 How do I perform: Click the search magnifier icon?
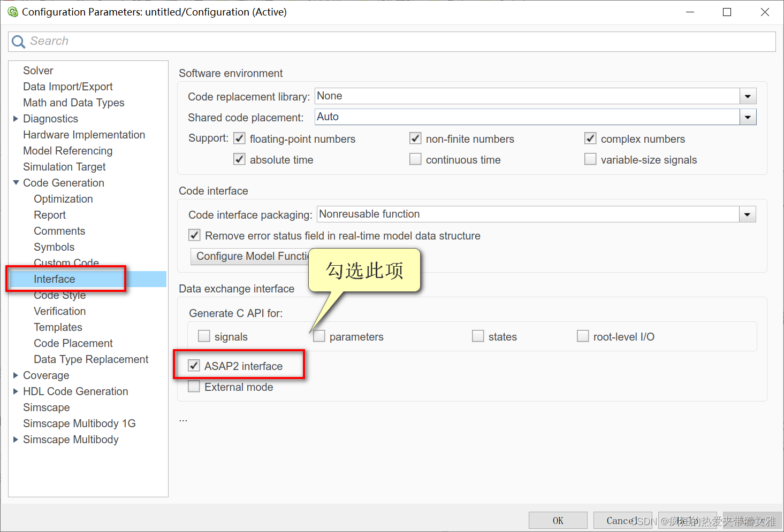click(x=18, y=41)
